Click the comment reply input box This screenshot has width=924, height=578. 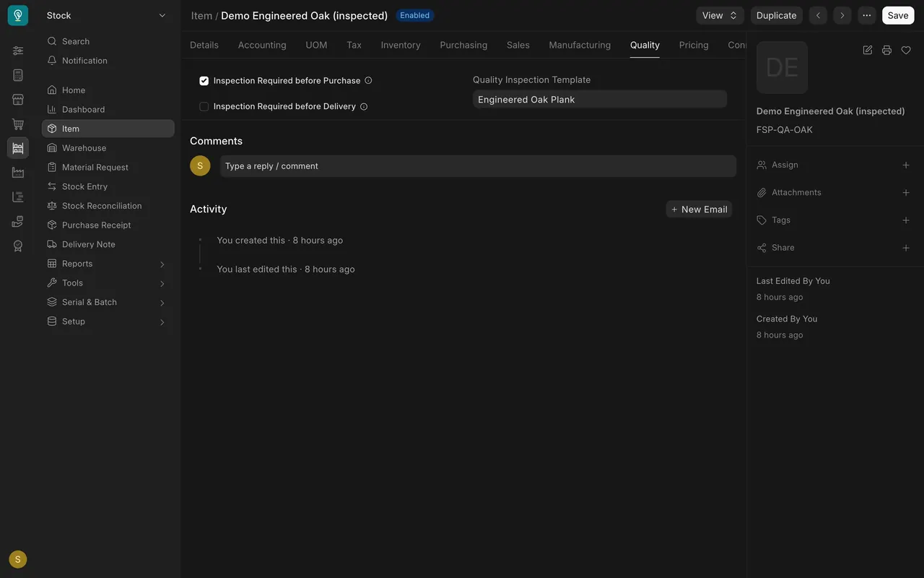pyautogui.click(x=478, y=166)
